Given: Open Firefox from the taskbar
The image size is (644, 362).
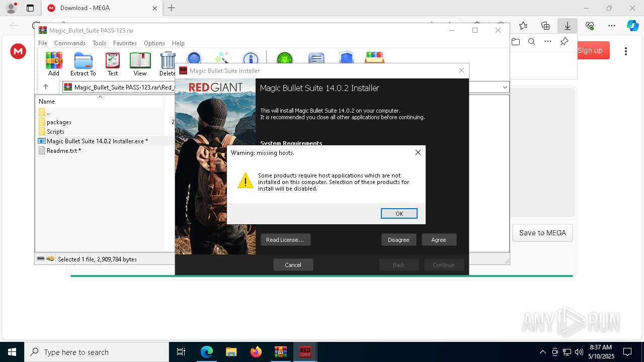Looking at the screenshot, I should point(256,352).
